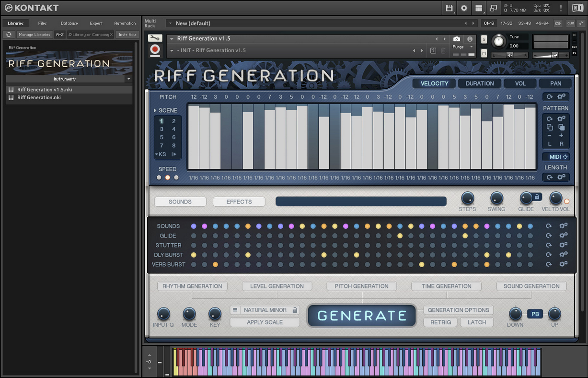Screen dimensions: 588x378
Task: Open GENERATION OPTIONS
Action: tap(458, 310)
